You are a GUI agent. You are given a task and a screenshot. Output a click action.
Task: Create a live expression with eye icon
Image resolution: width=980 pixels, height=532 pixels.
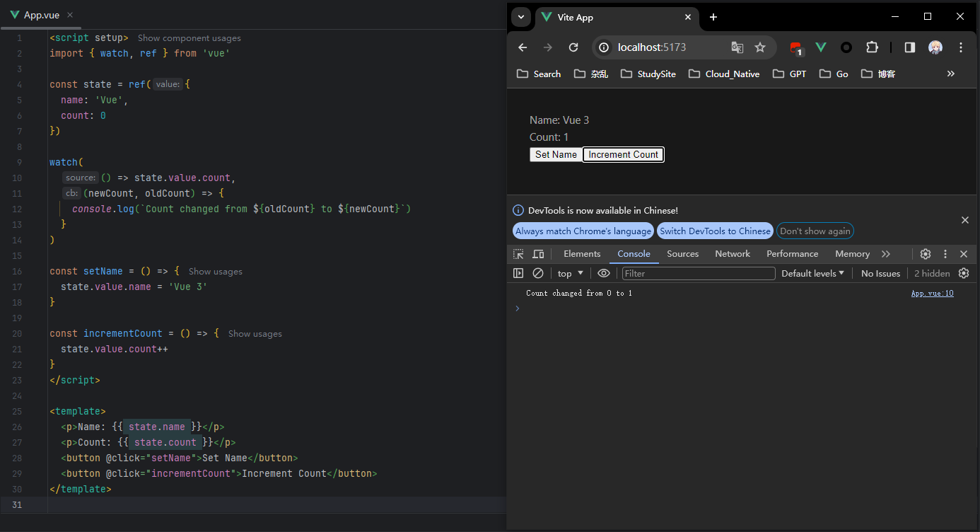pos(603,273)
